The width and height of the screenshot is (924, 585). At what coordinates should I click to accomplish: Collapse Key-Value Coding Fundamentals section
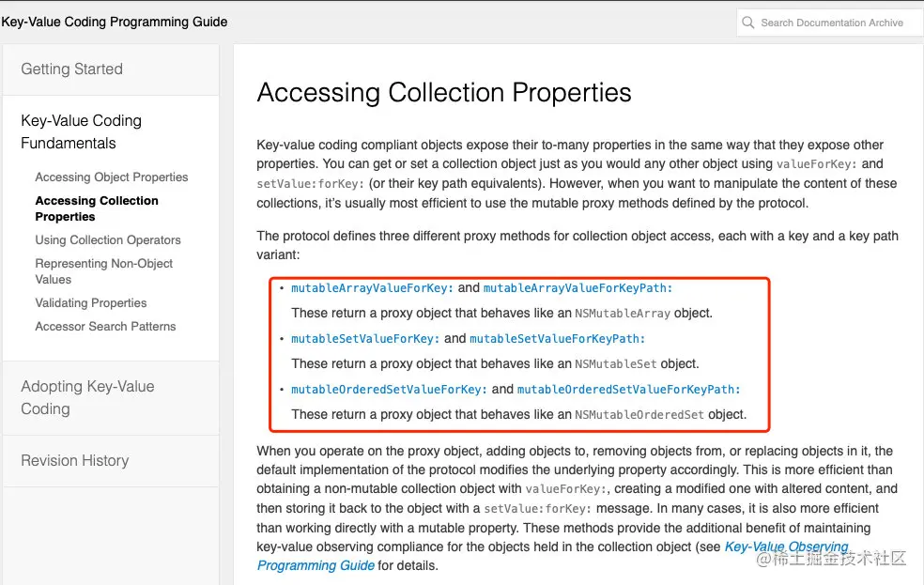(x=82, y=132)
